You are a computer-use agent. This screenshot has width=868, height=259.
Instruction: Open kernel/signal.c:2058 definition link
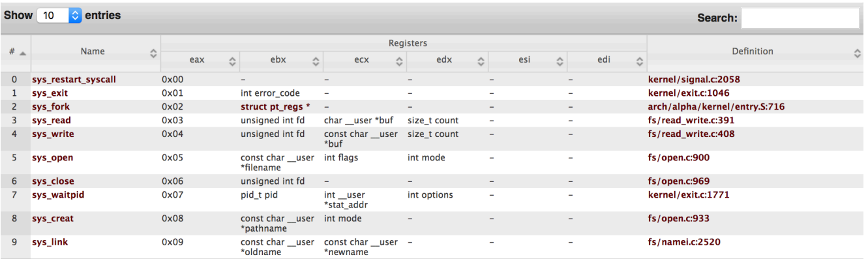pyautogui.click(x=694, y=80)
